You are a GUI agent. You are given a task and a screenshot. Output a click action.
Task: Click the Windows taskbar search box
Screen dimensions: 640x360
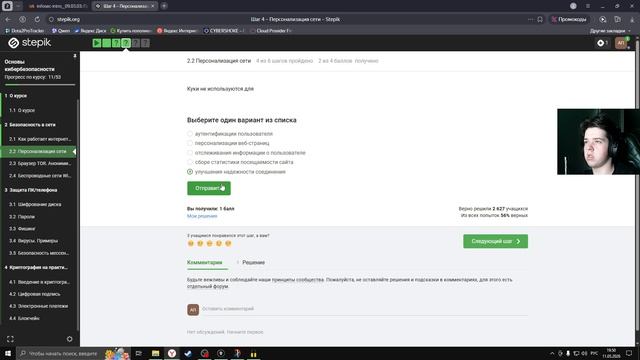(x=59, y=353)
